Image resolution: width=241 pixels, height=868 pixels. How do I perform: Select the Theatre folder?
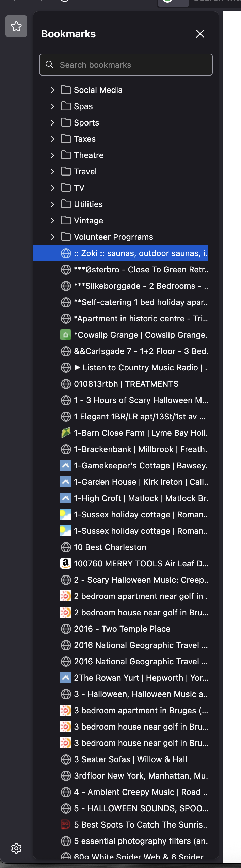[89, 155]
